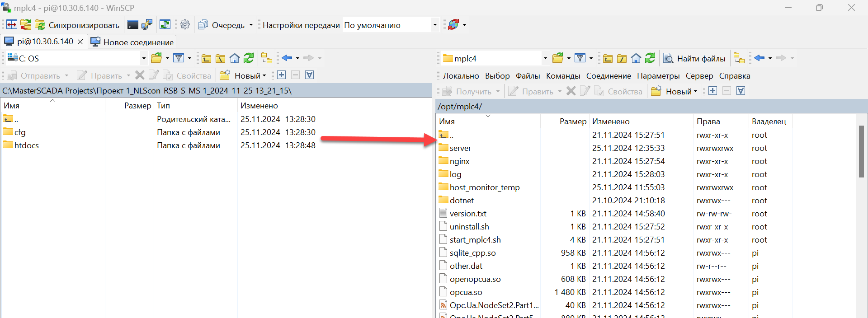Click the Синхронизировать button
The image size is (868, 318).
click(77, 25)
